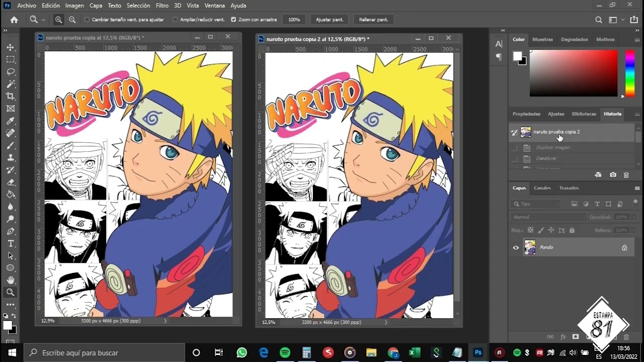644x362 pixels.
Task: Toggle lock position in Capas panel
Action: coord(551,230)
